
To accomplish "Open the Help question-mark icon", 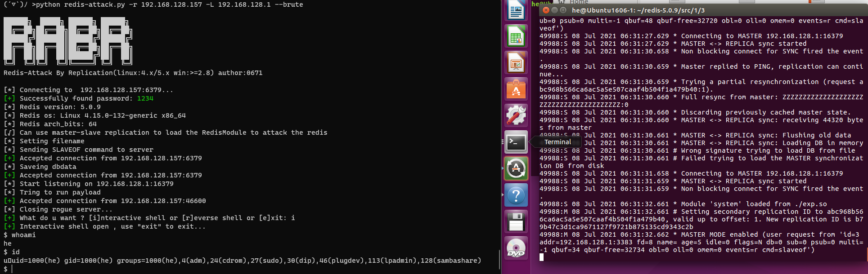I will 516,195.
